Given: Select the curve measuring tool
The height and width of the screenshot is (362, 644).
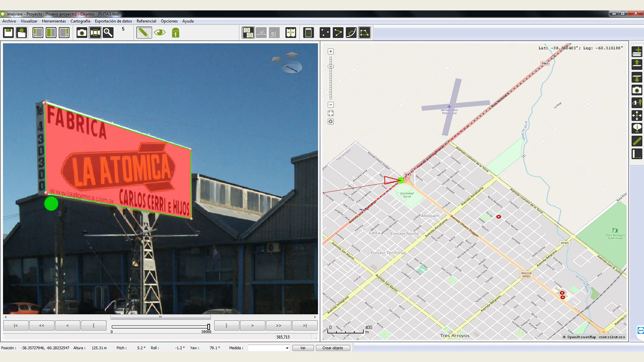Looking at the screenshot, I should click(351, 33).
